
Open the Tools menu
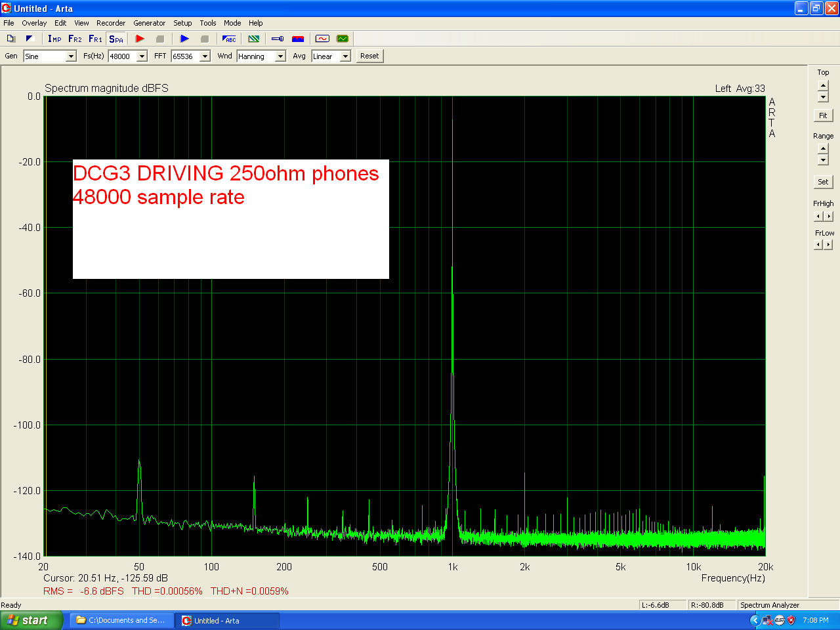pos(208,23)
